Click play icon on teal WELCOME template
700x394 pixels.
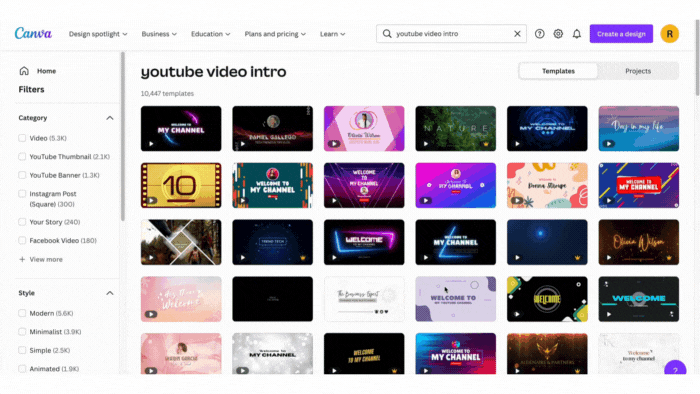coord(608,314)
